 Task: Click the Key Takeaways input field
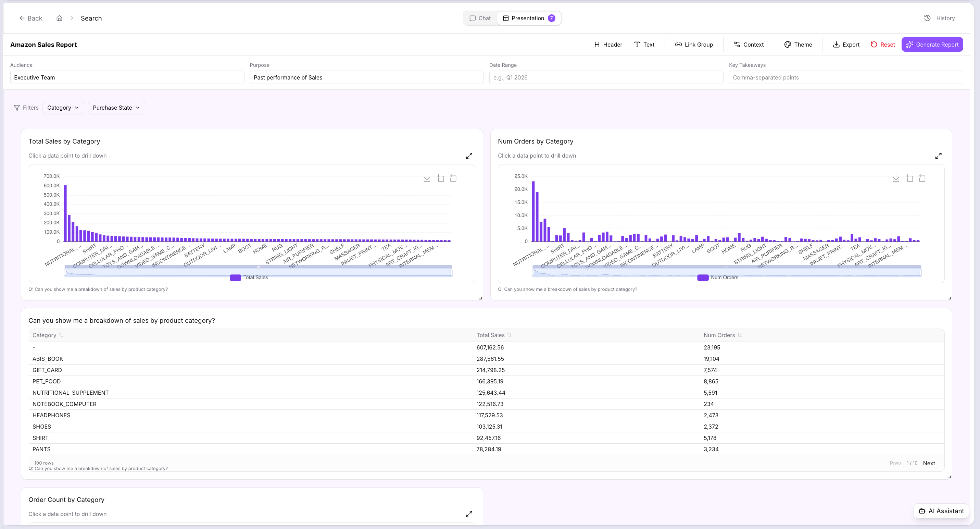tap(846, 77)
